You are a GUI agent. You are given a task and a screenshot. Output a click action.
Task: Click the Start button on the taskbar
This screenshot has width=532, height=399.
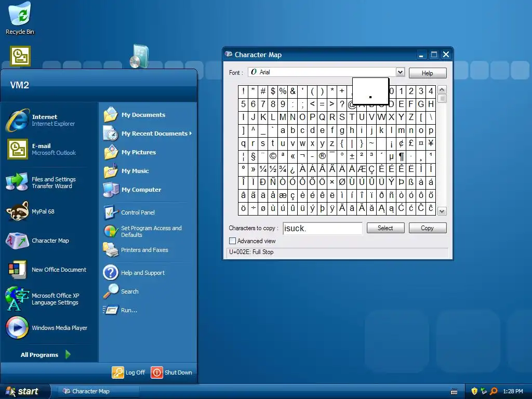[x=25, y=391]
